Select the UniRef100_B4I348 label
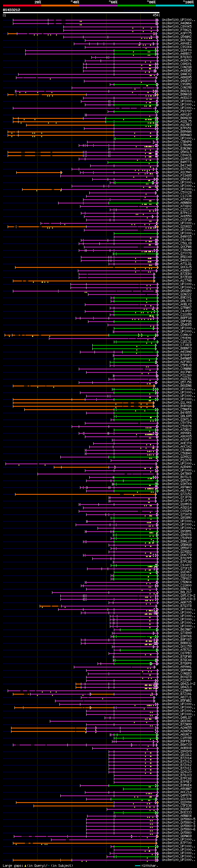This screenshot has height=868, width=197. click(176, 165)
